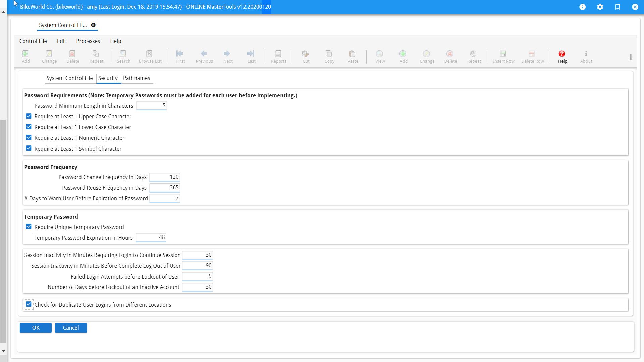Disable Require Unique Temporary Password
The width and height of the screenshot is (644, 362).
[x=29, y=226]
